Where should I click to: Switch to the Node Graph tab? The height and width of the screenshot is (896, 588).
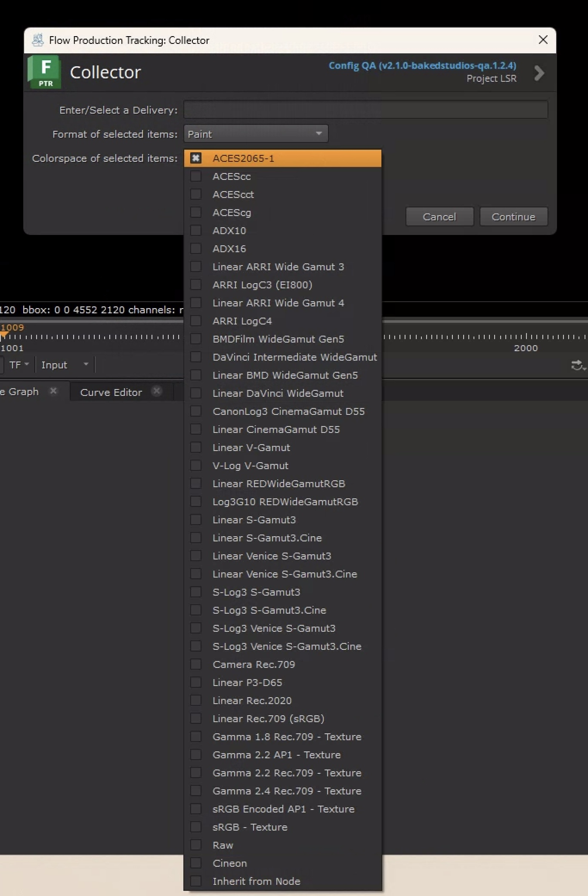[19, 391]
